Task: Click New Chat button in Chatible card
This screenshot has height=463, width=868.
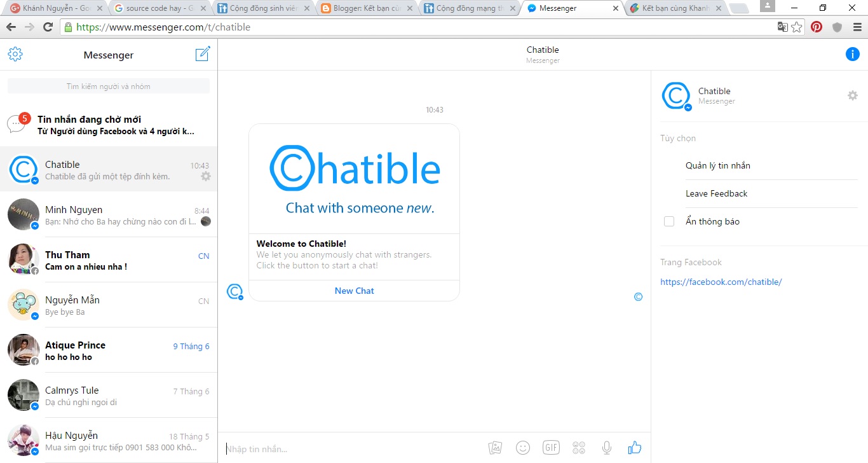Action: (354, 291)
